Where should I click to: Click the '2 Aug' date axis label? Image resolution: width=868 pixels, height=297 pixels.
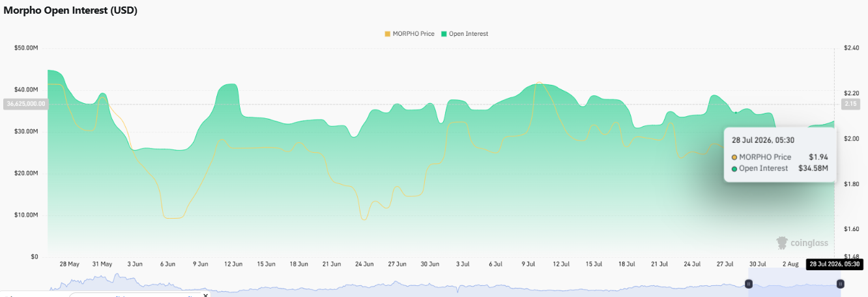(x=790, y=264)
